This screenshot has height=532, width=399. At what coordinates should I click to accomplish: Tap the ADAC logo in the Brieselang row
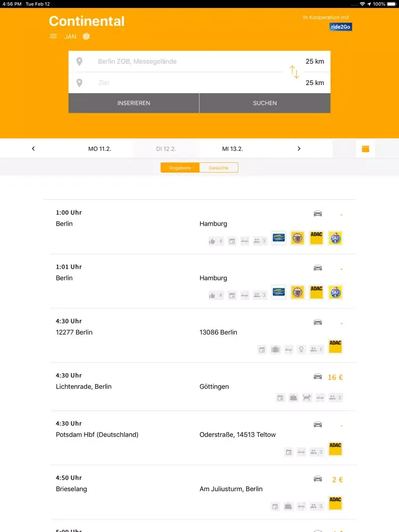coord(335,503)
